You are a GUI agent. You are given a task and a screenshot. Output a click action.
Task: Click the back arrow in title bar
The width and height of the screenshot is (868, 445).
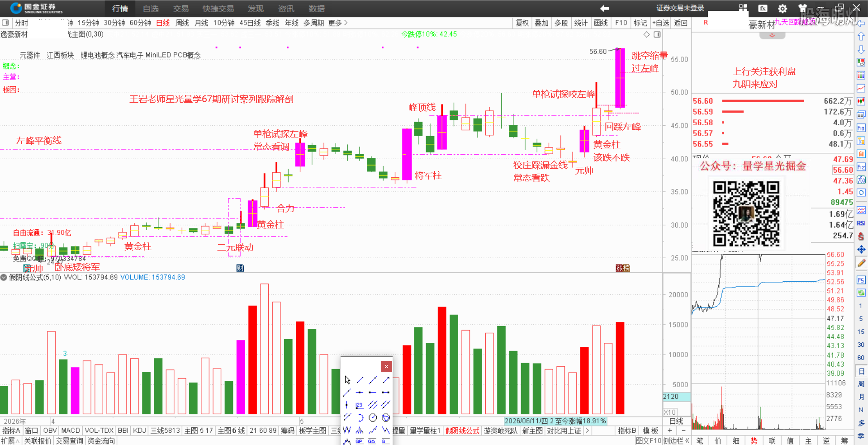(x=604, y=8)
